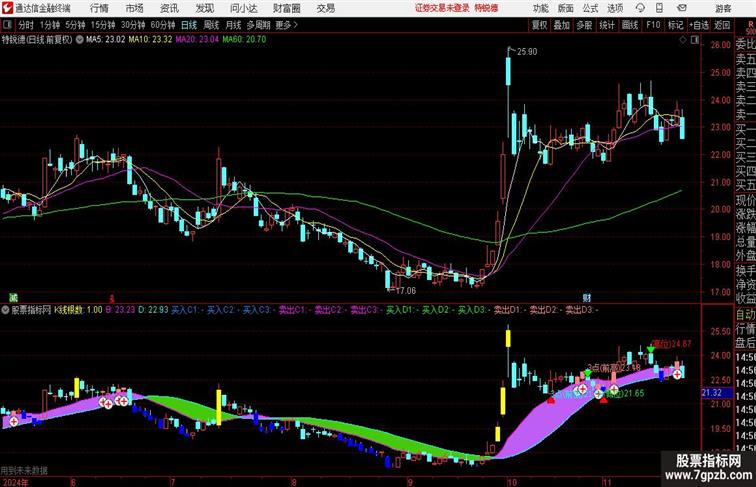Viewport: 756px width, 487px height.
Task: Switch to 5分钟 period tab
Action: point(75,25)
